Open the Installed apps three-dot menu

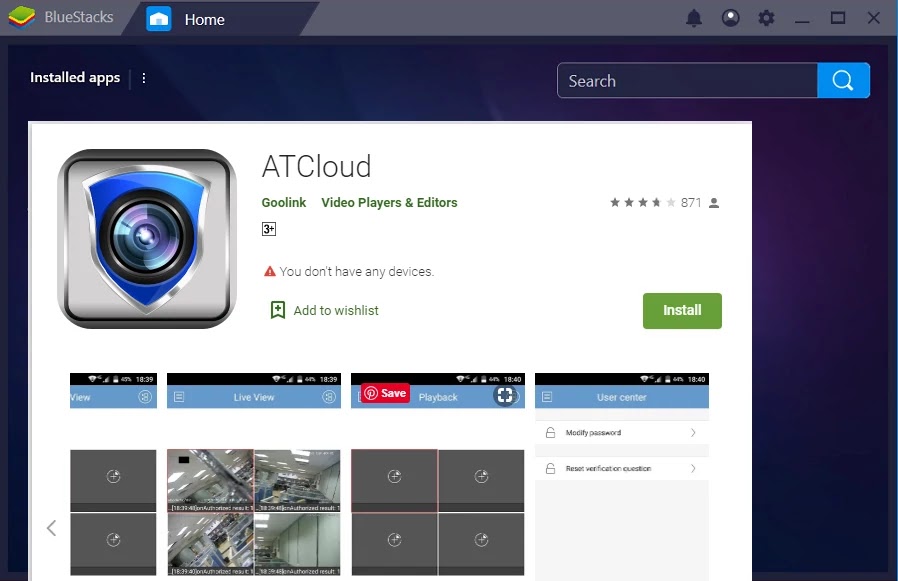144,78
